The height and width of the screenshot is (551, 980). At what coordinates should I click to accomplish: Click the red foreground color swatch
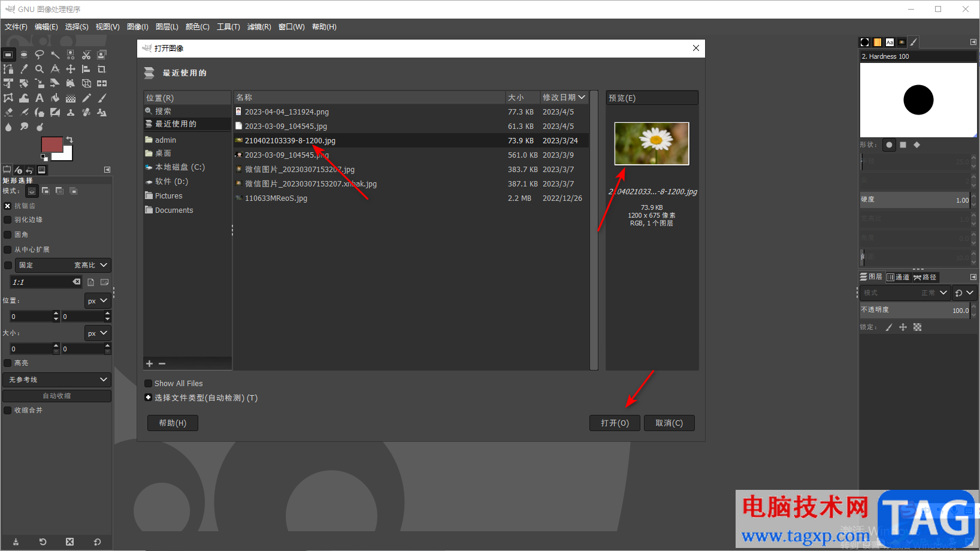pyautogui.click(x=52, y=144)
